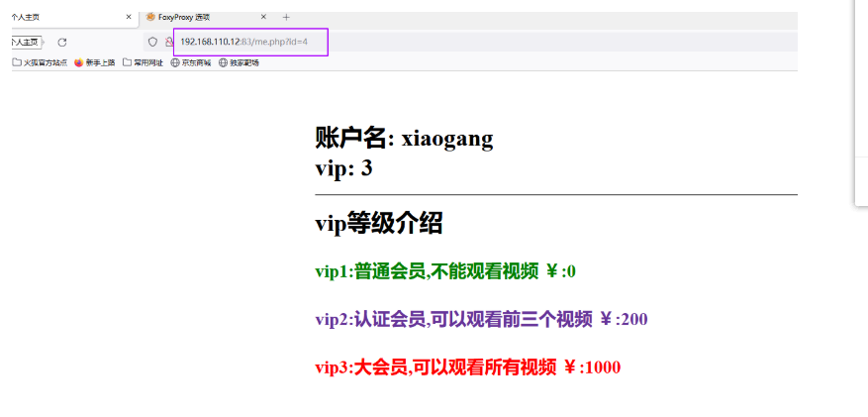Open the tracking protection shield icon
Screen dimensions: 868x417
pyautogui.click(x=153, y=42)
